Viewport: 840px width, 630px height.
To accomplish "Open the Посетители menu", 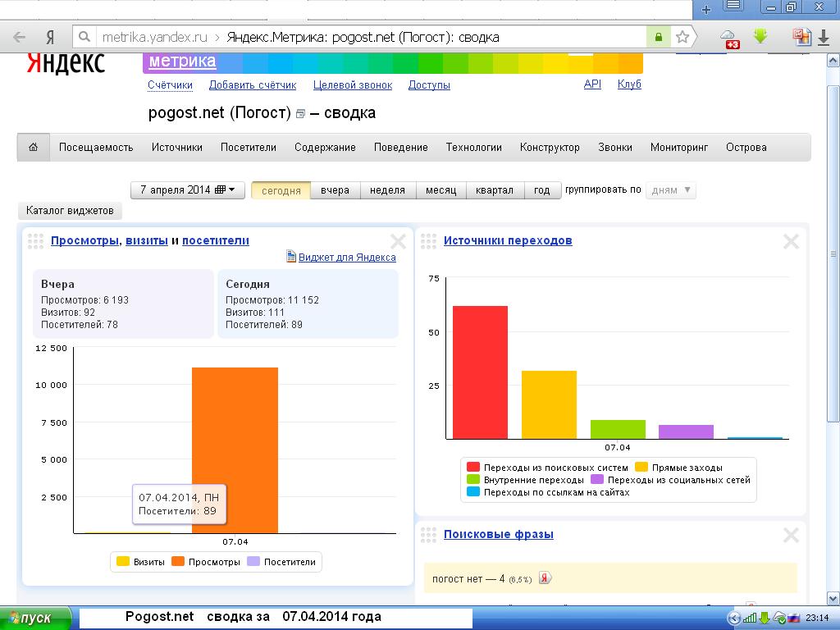I will coord(248,148).
